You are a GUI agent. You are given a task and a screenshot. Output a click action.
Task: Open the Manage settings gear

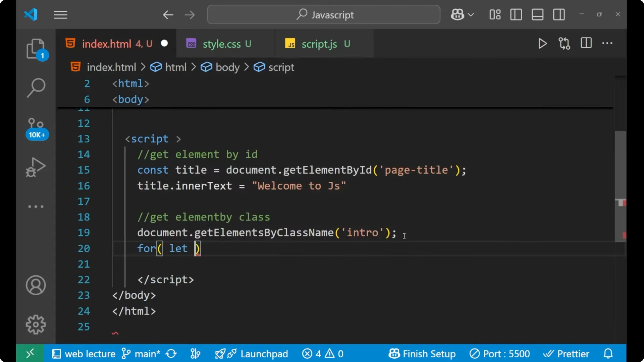[x=36, y=324]
